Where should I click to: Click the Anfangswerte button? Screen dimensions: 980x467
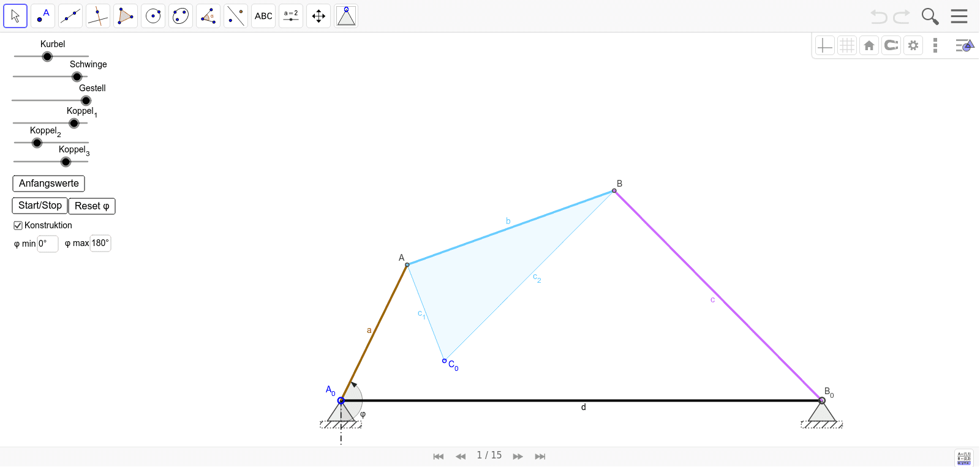(x=48, y=184)
